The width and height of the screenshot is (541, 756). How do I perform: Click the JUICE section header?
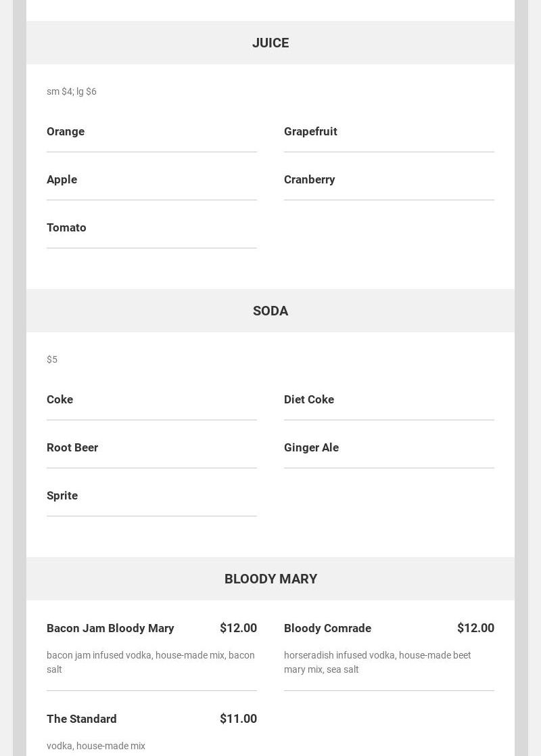pos(270,43)
